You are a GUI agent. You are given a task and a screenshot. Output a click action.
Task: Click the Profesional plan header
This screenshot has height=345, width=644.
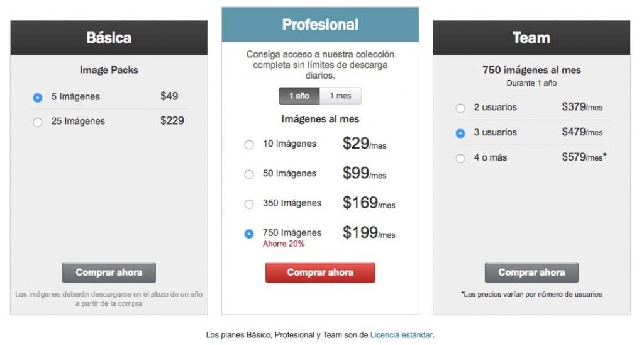coord(320,25)
